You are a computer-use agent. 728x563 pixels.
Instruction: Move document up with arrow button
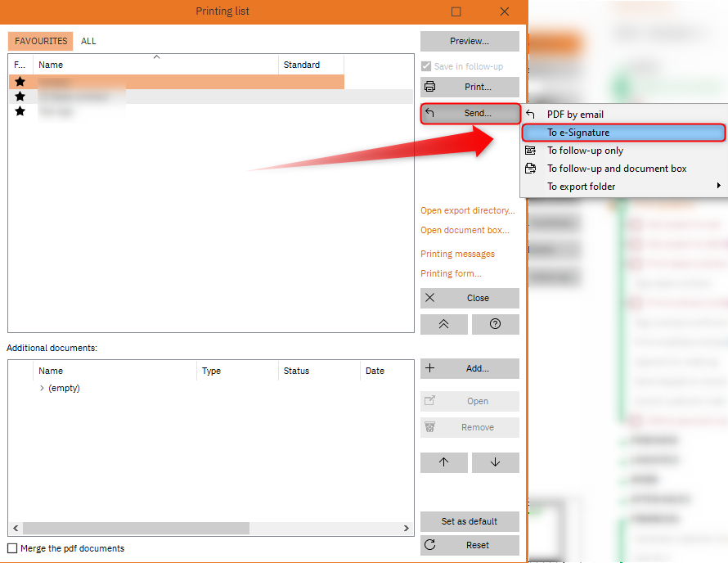[444, 462]
